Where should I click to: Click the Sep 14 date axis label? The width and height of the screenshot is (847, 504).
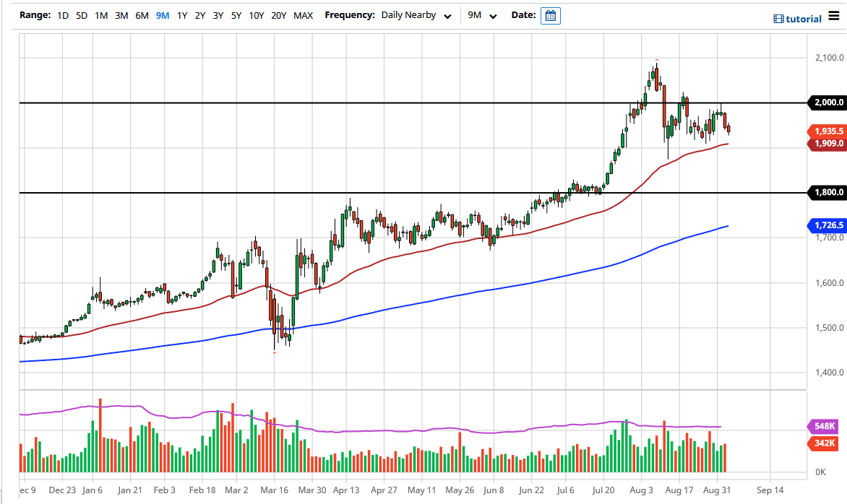point(770,490)
